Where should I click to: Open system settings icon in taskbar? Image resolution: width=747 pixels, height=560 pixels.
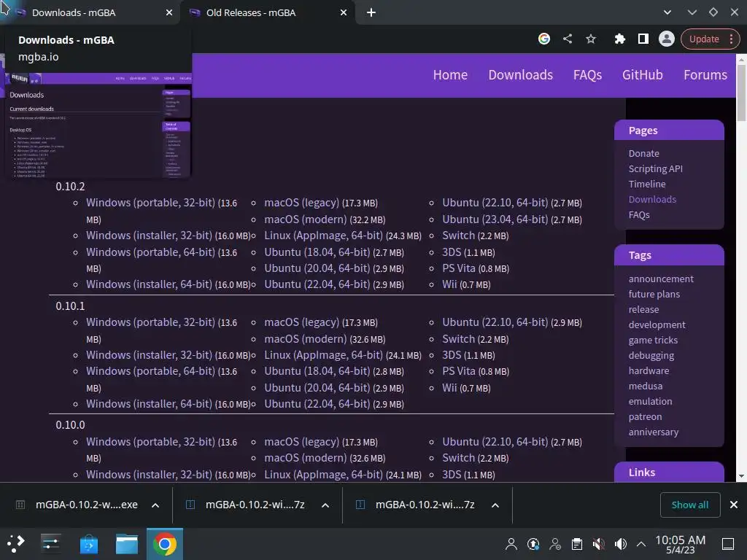50,544
